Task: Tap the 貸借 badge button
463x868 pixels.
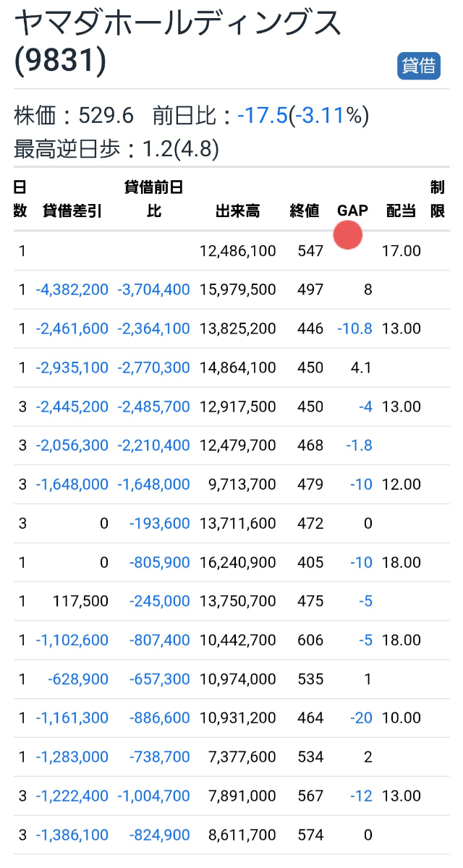Action: click(418, 66)
